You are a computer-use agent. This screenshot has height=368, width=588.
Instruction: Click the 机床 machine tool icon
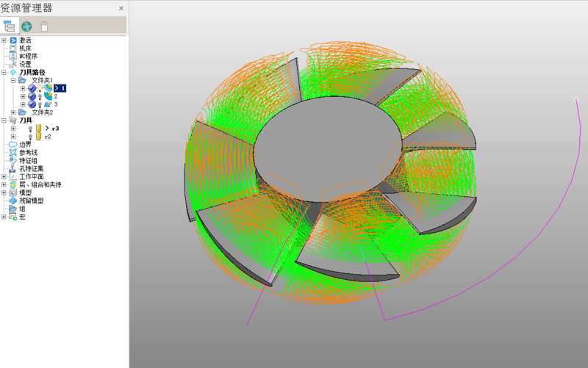pyautogui.click(x=13, y=48)
